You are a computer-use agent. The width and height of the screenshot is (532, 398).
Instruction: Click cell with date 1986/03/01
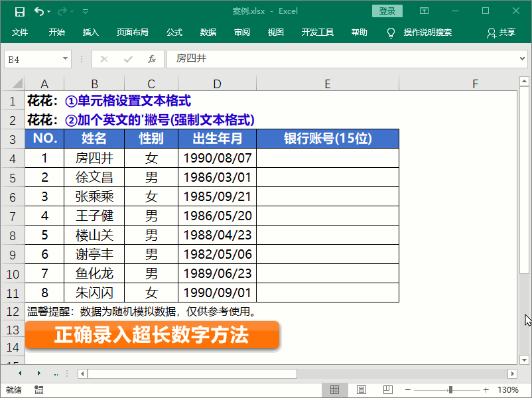pos(217,177)
